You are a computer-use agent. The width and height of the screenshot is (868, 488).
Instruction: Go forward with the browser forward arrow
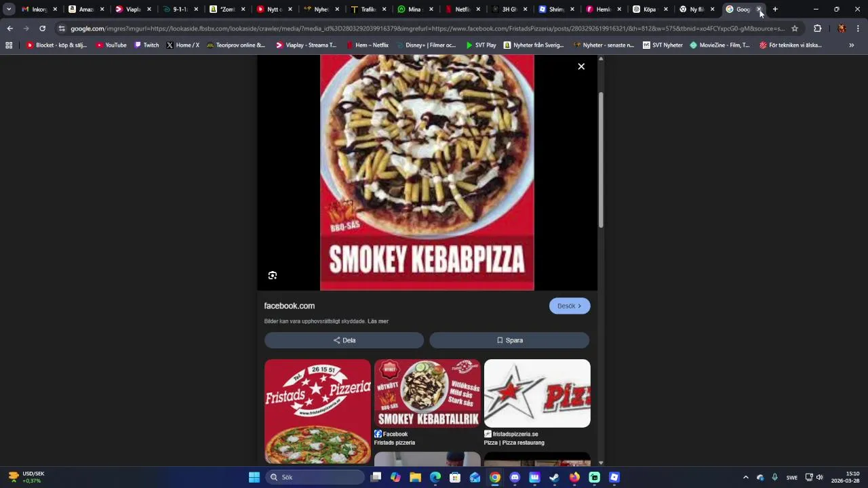click(26, 28)
